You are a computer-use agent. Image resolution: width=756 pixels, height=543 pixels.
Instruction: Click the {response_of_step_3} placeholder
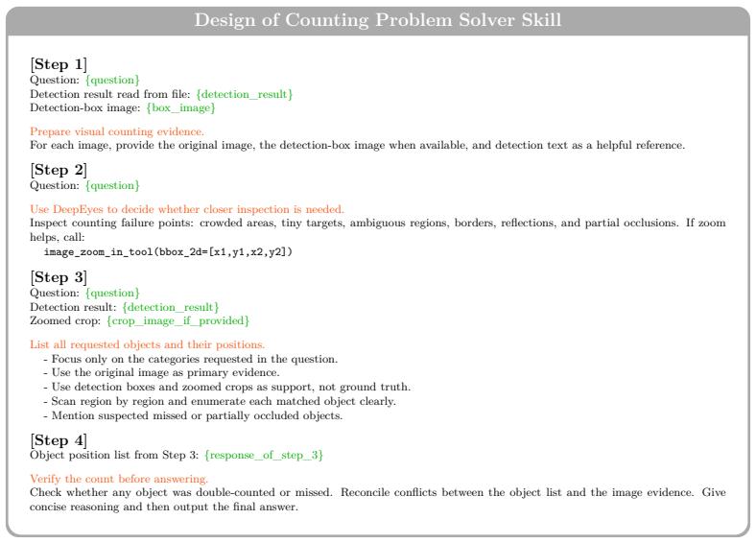[264, 456]
